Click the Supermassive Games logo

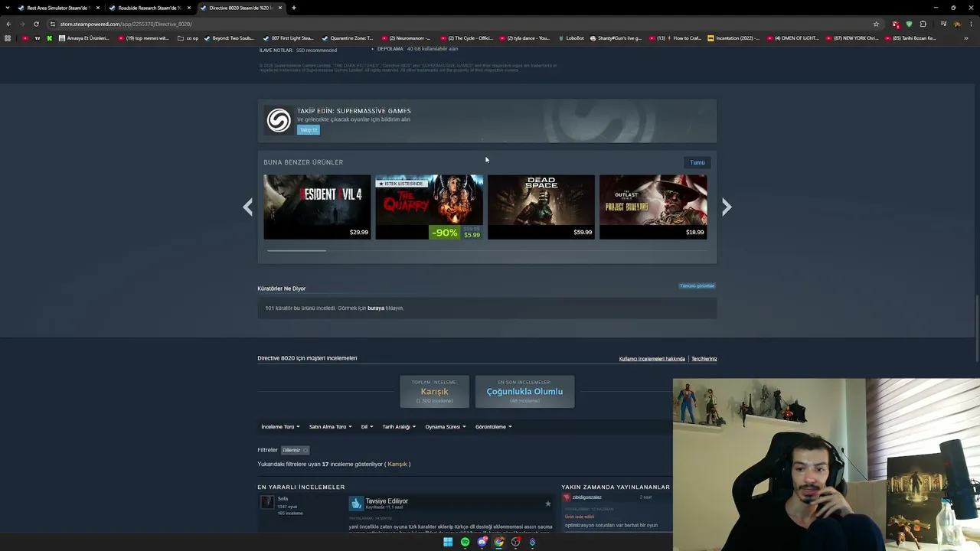click(279, 120)
